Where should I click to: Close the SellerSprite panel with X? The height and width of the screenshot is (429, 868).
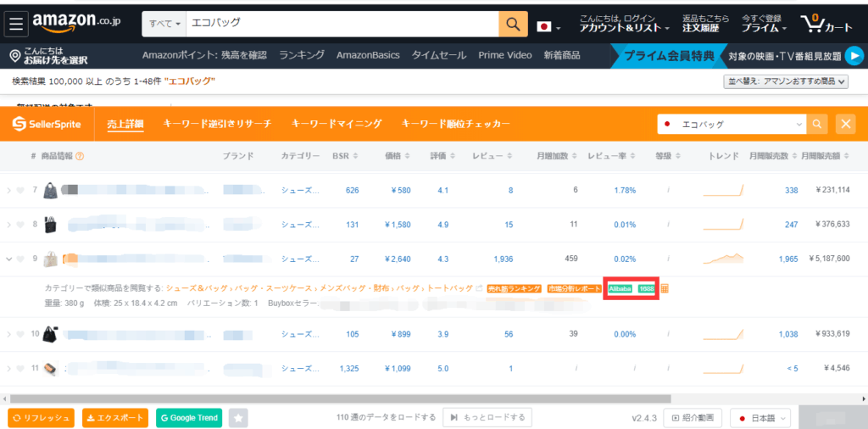[845, 125]
